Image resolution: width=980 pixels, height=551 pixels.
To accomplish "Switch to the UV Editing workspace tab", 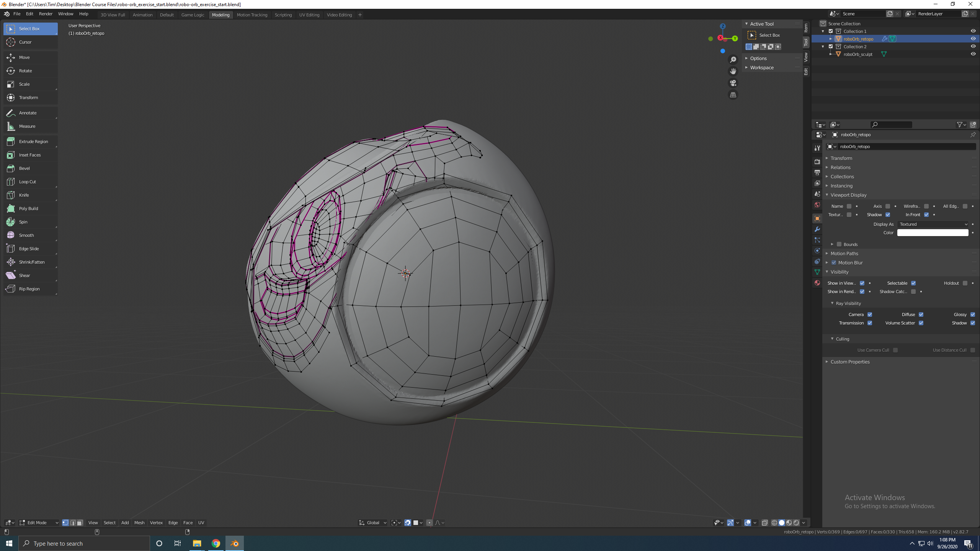I will [x=309, y=15].
